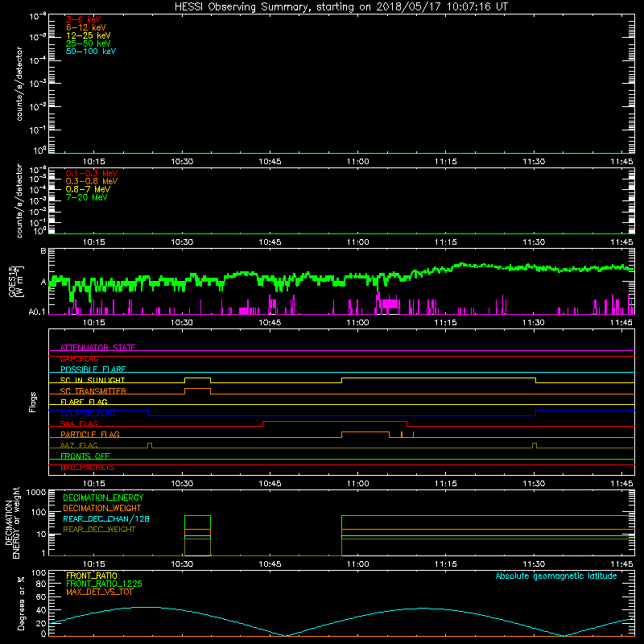
Task: Click the 25-50 keV legend entry
Action: click(88, 43)
